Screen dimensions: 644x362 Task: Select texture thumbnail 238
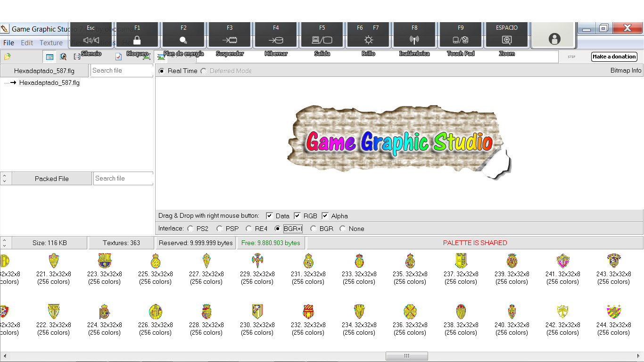461,312
